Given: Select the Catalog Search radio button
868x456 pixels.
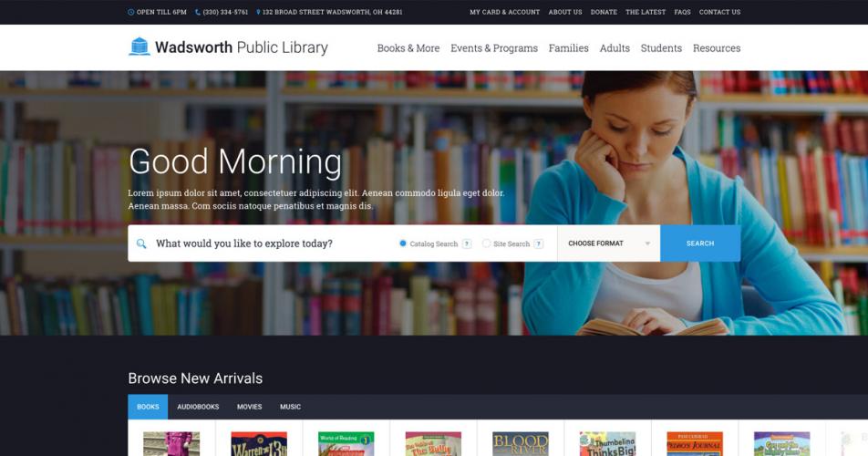Looking at the screenshot, I should point(403,243).
